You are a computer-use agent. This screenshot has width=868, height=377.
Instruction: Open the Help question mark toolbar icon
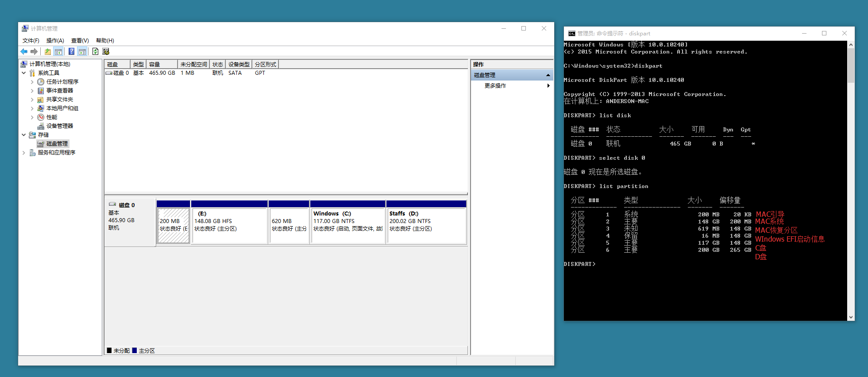[x=71, y=52]
